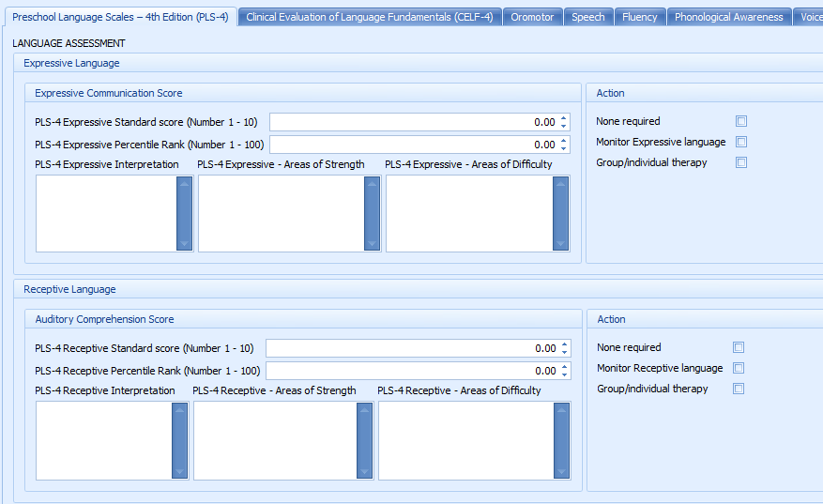
Task: Decrease Receptive Percentile Rank with down arrow
Action: tap(565, 374)
